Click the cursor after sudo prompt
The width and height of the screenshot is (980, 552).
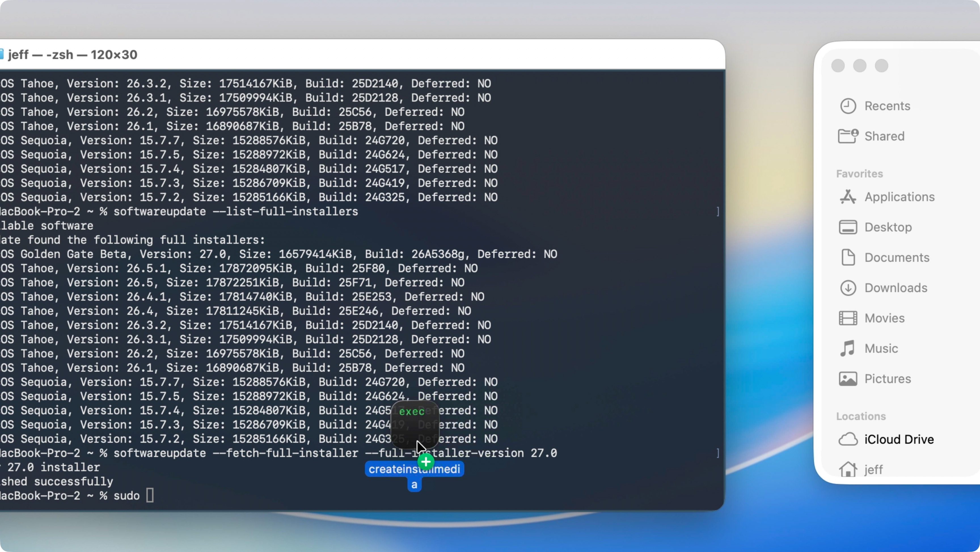click(x=150, y=496)
